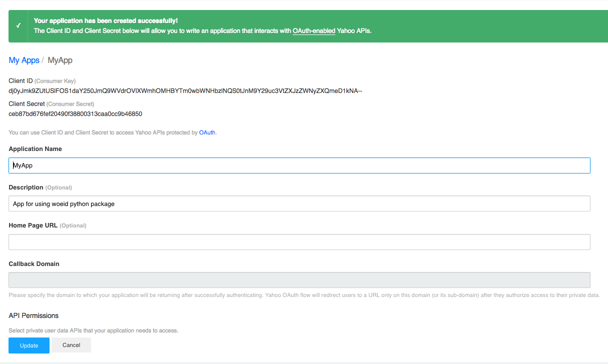Click the MyApp breadcrumb title
The height and width of the screenshot is (364, 608).
coord(60,60)
